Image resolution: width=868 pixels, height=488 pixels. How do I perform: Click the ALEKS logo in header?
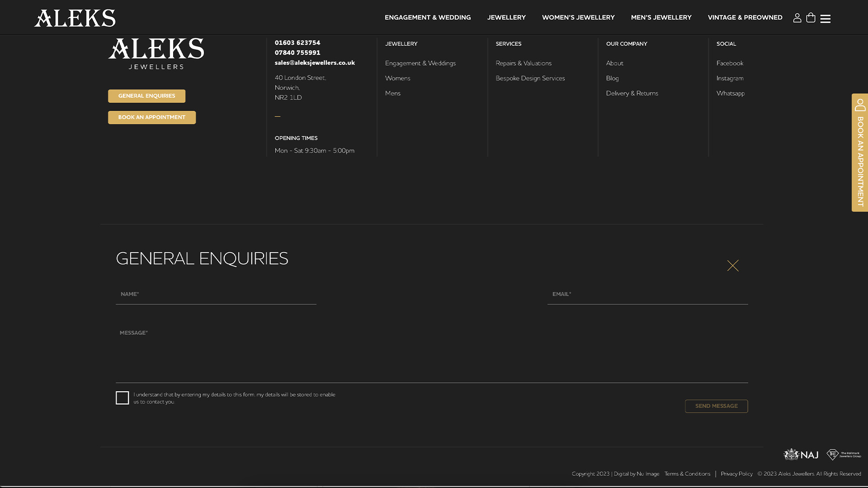pyautogui.click(x=75, y=18)
